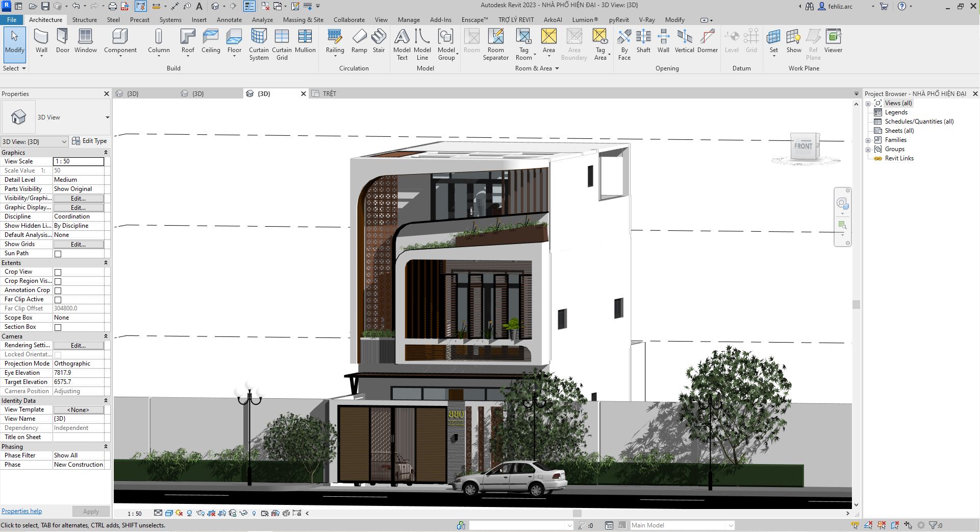This screenshot has width=980, height=532.
Task: Click the Edit Type button
Action: (x=90, y=141)
